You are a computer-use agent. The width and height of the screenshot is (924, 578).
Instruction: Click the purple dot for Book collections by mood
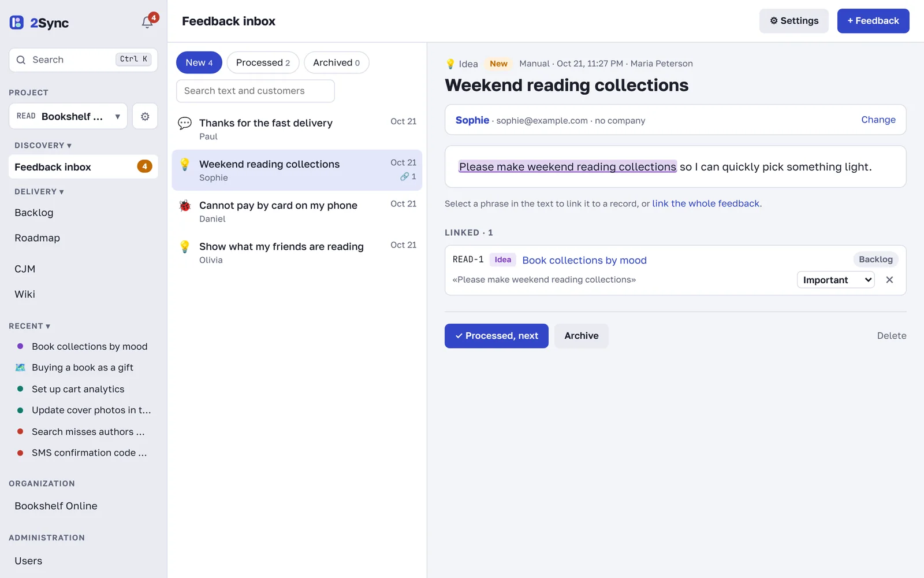click(x=20, y=346)
